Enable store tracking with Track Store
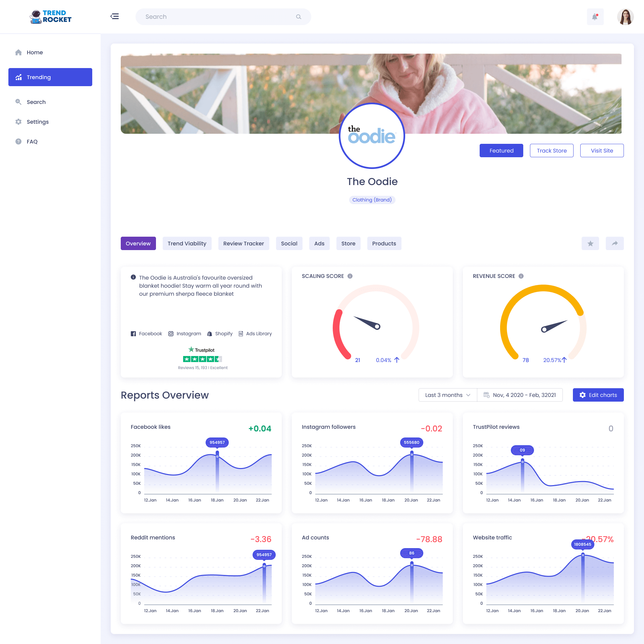The height and width of the screenshot is (644, 644). pos(551,151)
